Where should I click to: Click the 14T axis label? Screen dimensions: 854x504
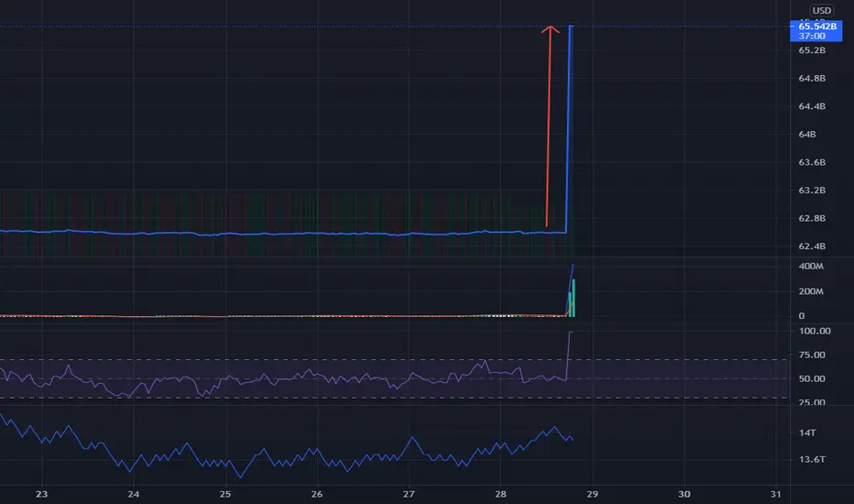click(x=806, y=433)
